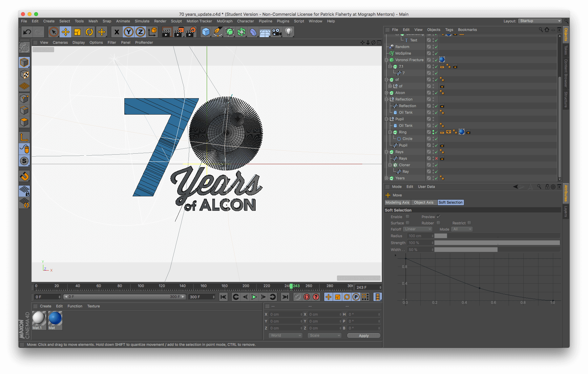This screenshot has width=588, height=374.
Task: Go to start of animation
Action: click(223, 297)
